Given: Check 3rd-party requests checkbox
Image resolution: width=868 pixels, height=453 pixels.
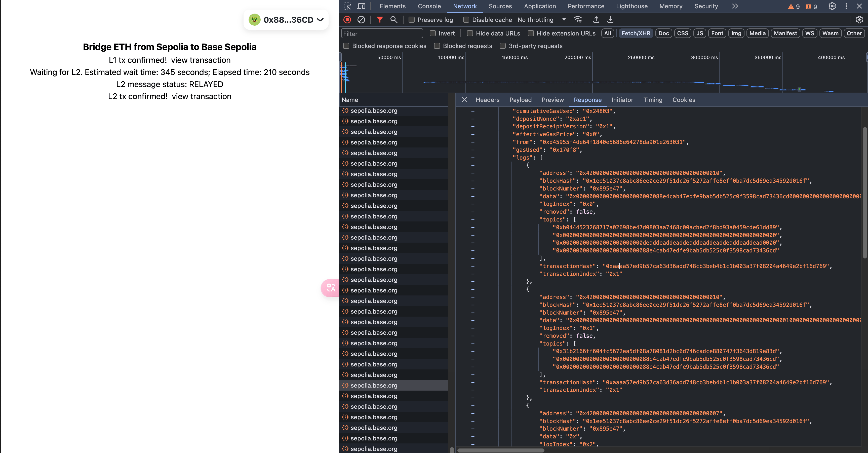Looking at the screenshot, I should (x=503, y=46).
